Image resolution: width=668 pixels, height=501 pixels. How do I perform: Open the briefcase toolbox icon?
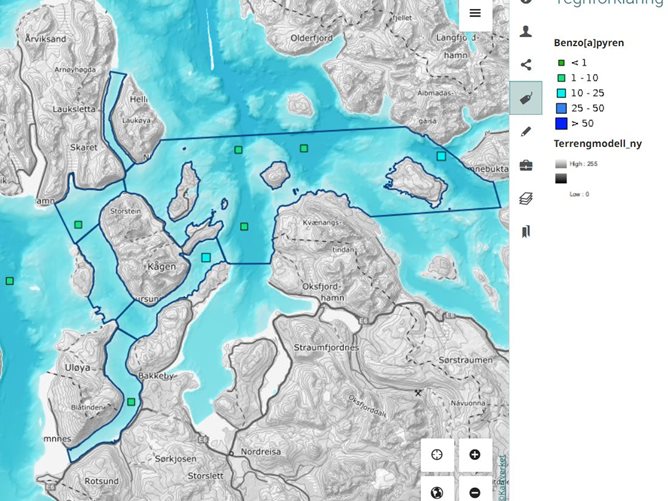(526, 164)
